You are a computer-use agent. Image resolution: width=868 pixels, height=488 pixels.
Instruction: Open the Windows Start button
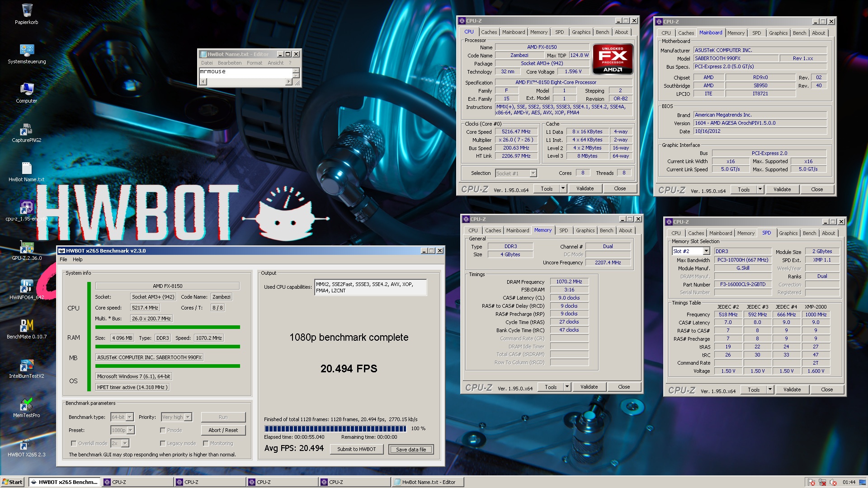(x=12, y=482)
